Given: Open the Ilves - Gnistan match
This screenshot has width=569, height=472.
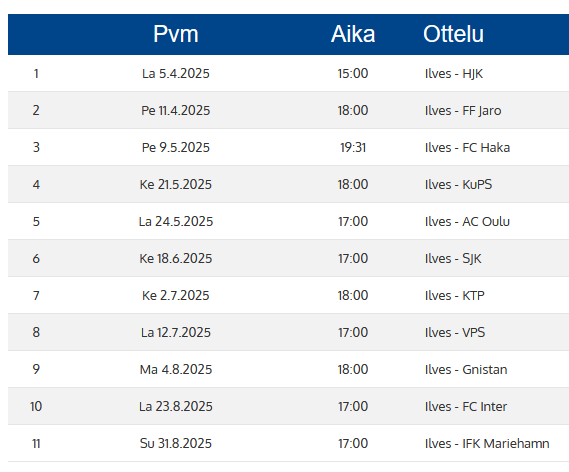Looking at the screenshot, I should 466,370.
